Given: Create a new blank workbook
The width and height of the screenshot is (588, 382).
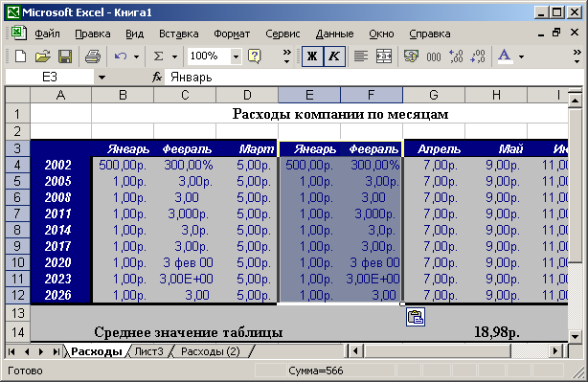Looking at the screenshot, I should point(20,56).
